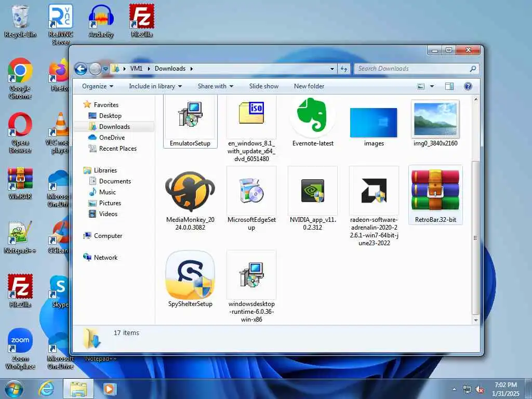Open Zoom Workplace desktop shortcut

coord(20,349)
